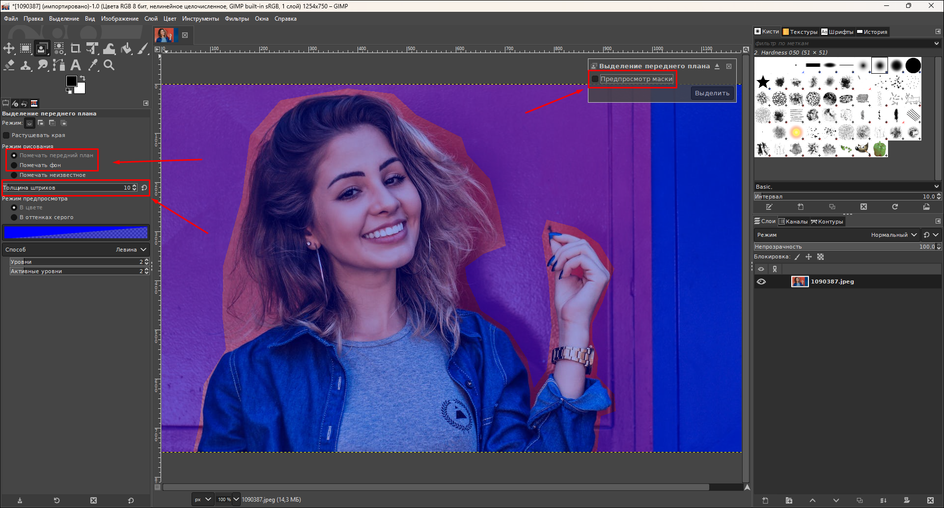Toggle visibility eye of 1090387.jpeg layer
Screen dimensions: 944x508
(x=761, y=282)
